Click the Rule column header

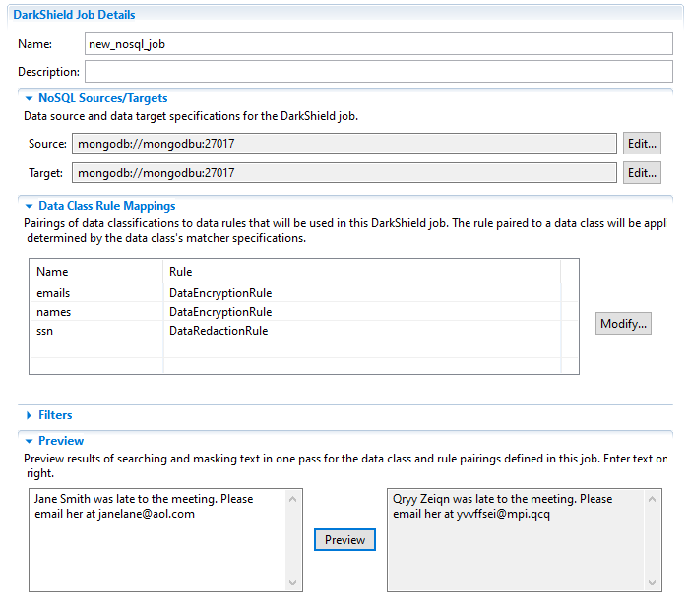(360, 272)
